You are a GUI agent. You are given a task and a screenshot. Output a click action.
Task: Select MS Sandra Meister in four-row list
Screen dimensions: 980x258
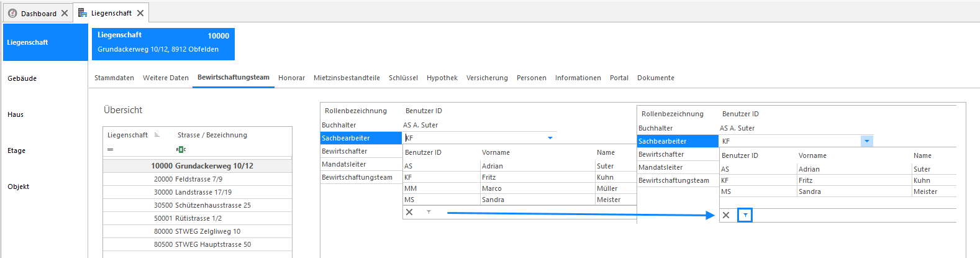click(x=520, y=200)
